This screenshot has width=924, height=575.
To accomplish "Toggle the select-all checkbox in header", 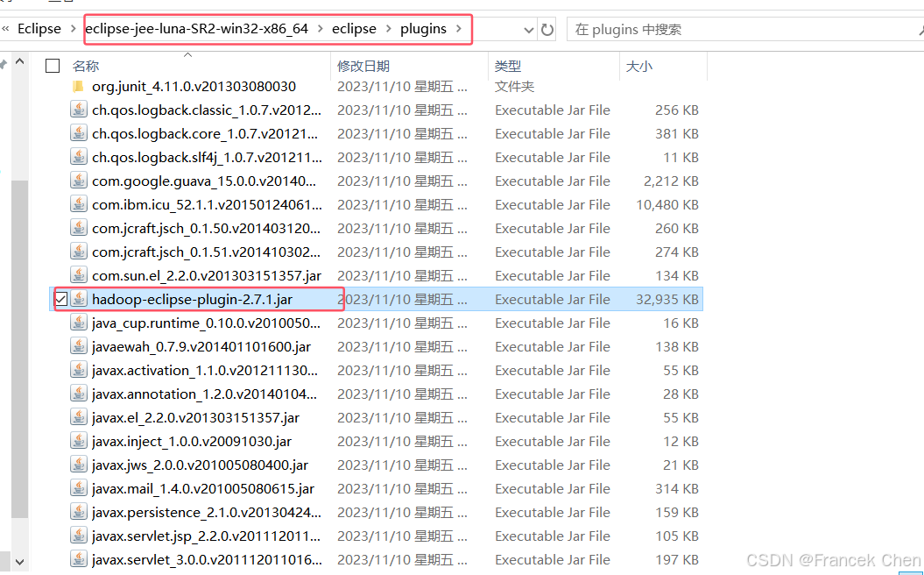I will tap(53, 66).
